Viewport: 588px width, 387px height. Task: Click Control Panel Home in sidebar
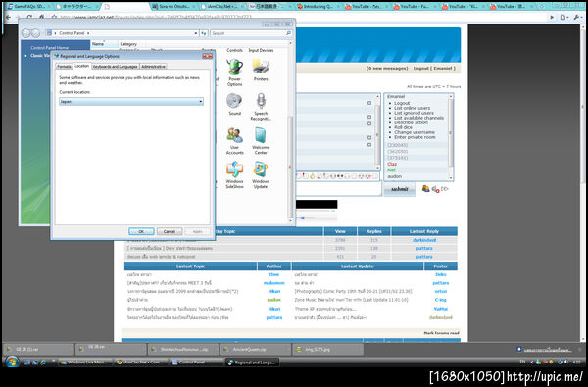coord(50,48)
